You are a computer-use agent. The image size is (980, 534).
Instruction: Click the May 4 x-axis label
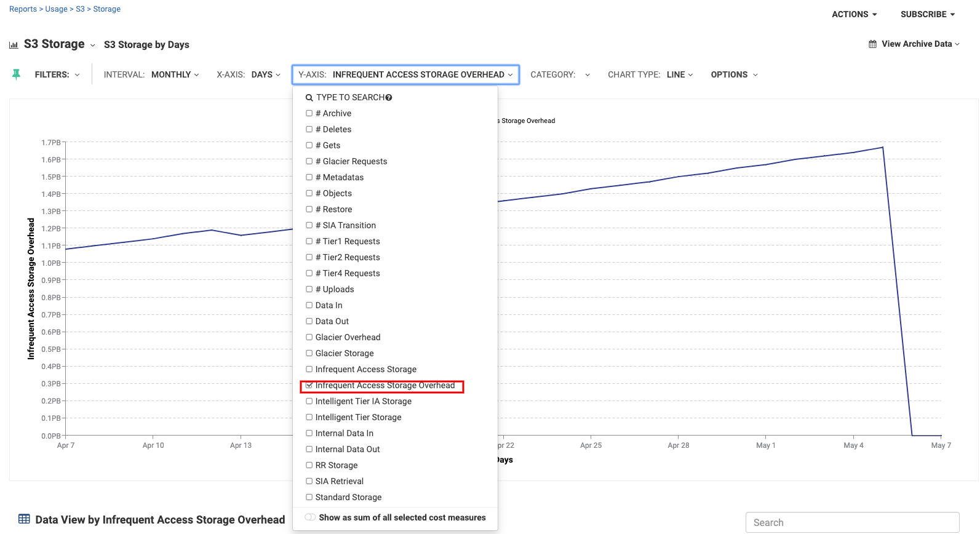(x=853, y=445)
